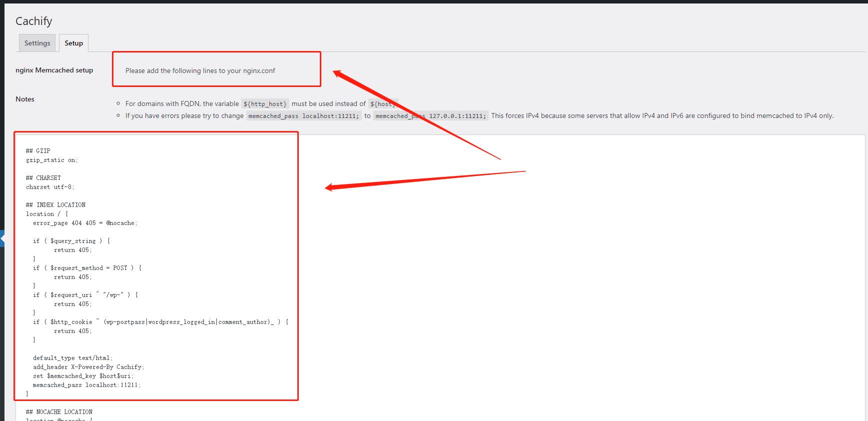Click the 'gzip_static on;' config line
The image size is (868, 421).
52,160
